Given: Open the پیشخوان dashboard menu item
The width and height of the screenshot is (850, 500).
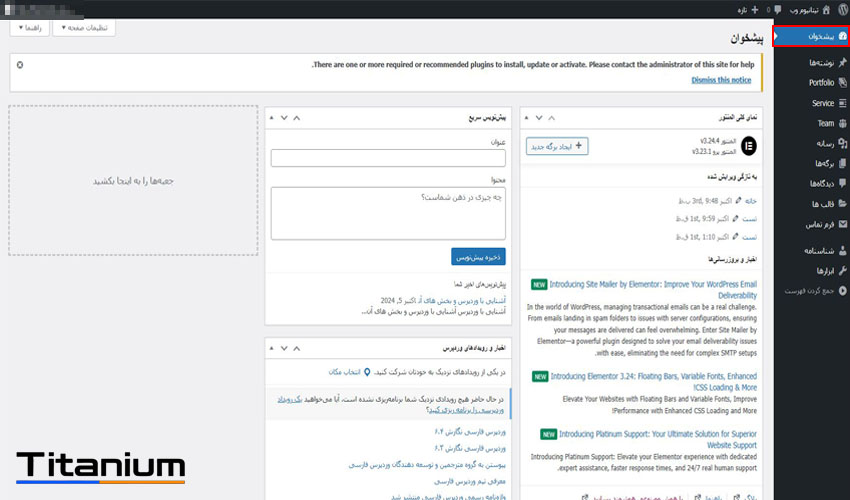Looking at the screenshot, I should (811, 36).
